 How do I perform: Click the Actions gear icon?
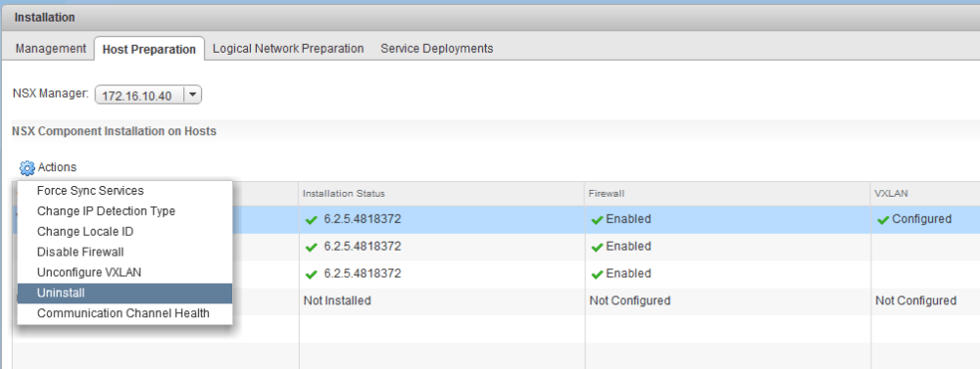pos(26,167)
